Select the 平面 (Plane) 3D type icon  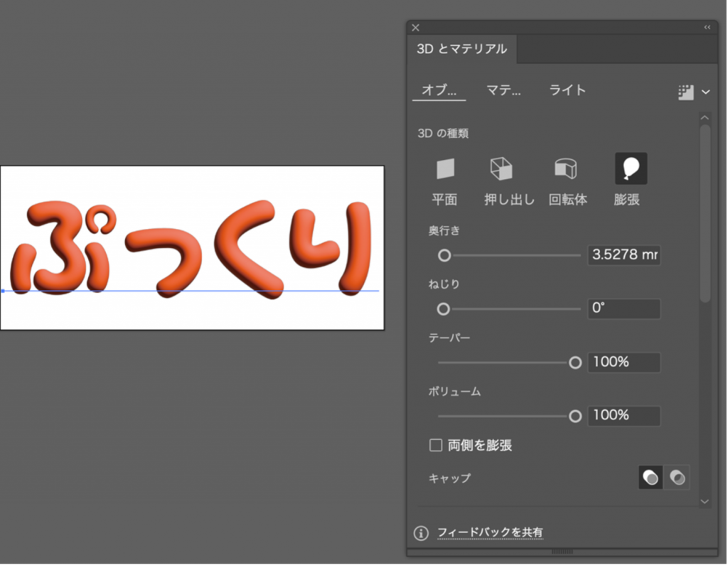pos(445,169)
